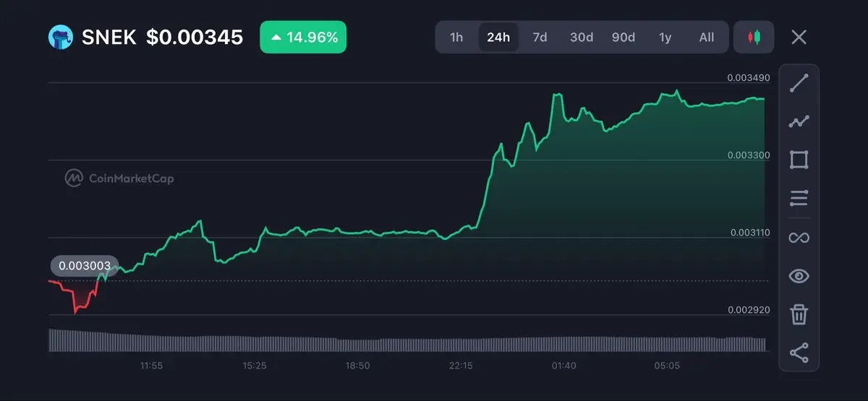The height and width of the screenshot is (401, 868).
Task: Close the chart with X icon
Action: pyautogui.click(x=799, y=37)
